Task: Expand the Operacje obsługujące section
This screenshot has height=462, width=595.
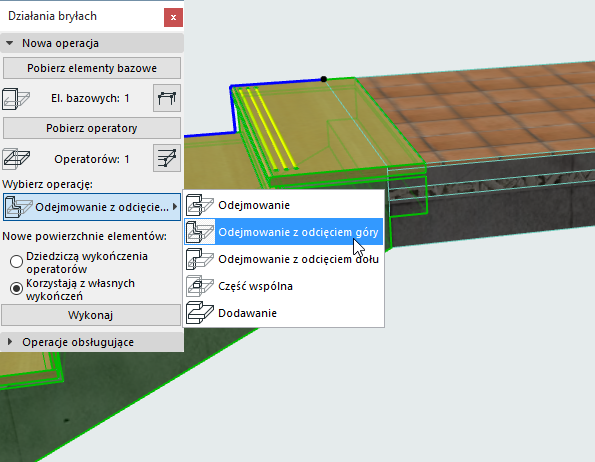Action: [10, 342]
